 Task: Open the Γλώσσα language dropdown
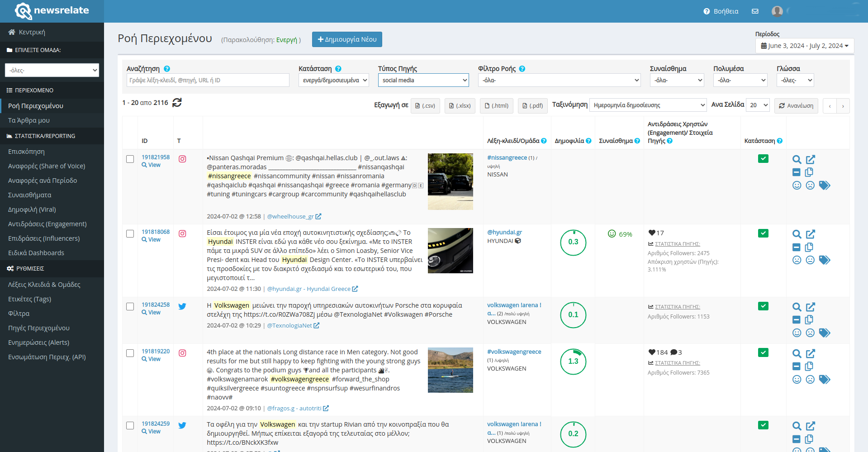[795, 80]
